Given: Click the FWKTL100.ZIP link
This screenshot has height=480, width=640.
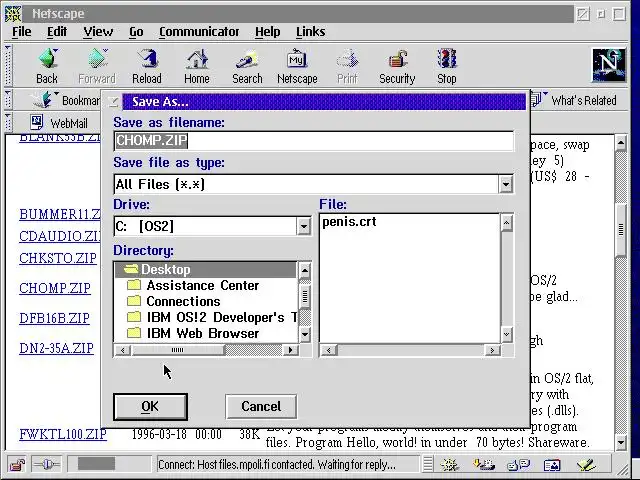Looking at the screenshot, I should (63, 434).
